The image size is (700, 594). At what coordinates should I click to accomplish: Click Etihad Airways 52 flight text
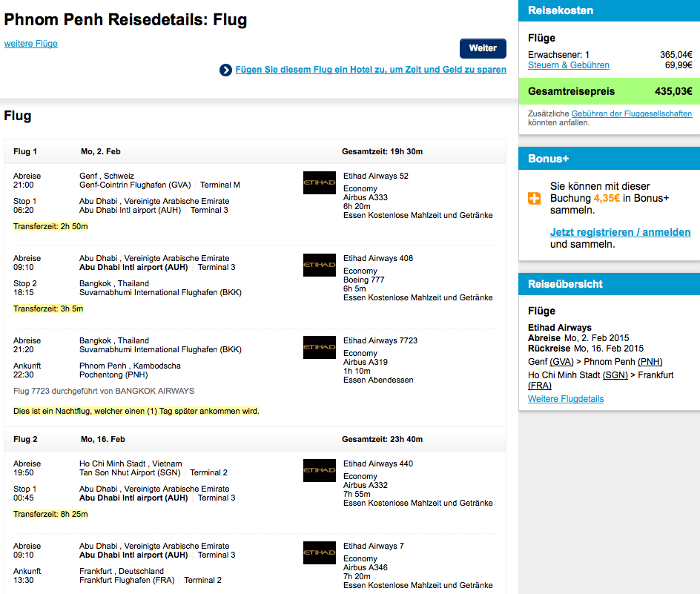(x=376, y=176)
